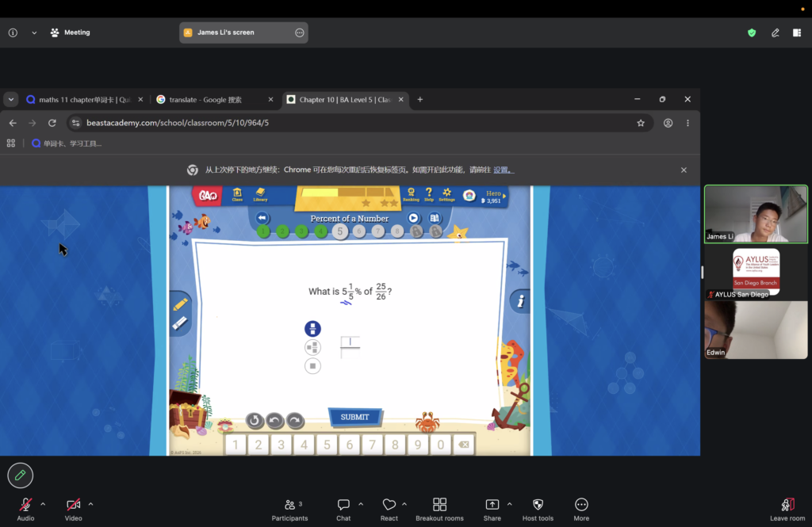Open Zoom Host tools shield
812x527 pixels.
tap(538, 510)
